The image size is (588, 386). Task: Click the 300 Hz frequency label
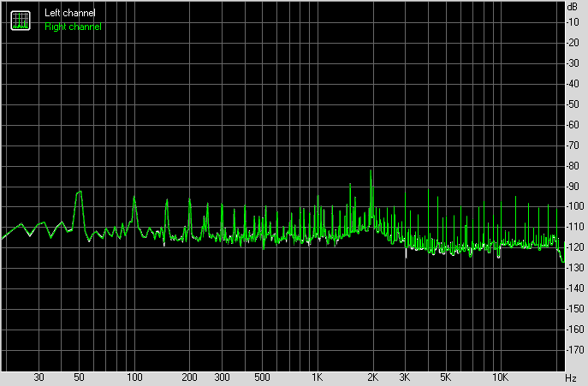(222, 377)
